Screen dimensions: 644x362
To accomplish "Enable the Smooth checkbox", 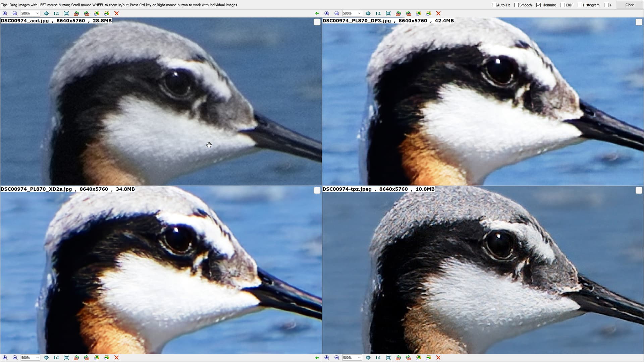I will (x=517, y=5).
